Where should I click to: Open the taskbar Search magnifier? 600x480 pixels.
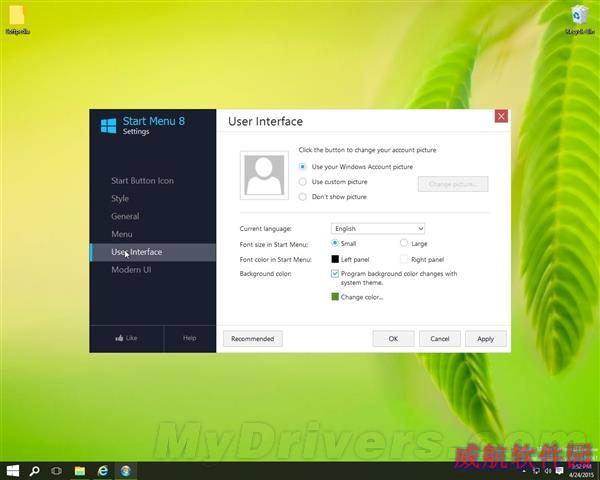tap(34, 471)
